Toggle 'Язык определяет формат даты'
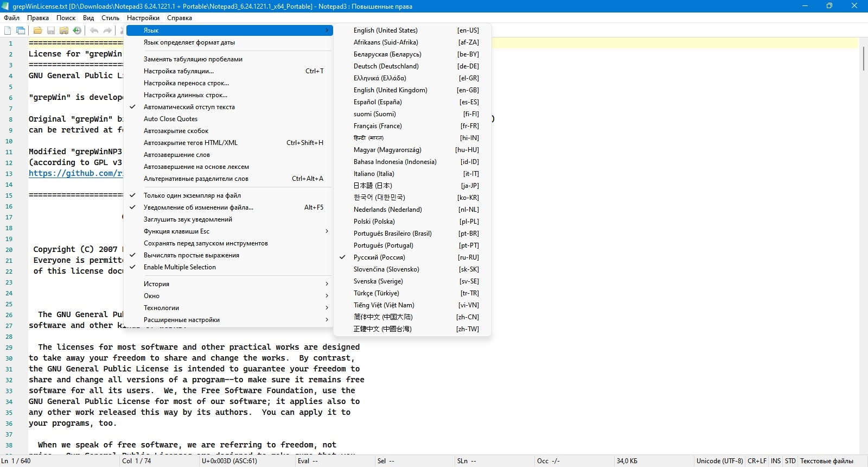Viewport: 868px width, 467px height. (x=228, y=42)
